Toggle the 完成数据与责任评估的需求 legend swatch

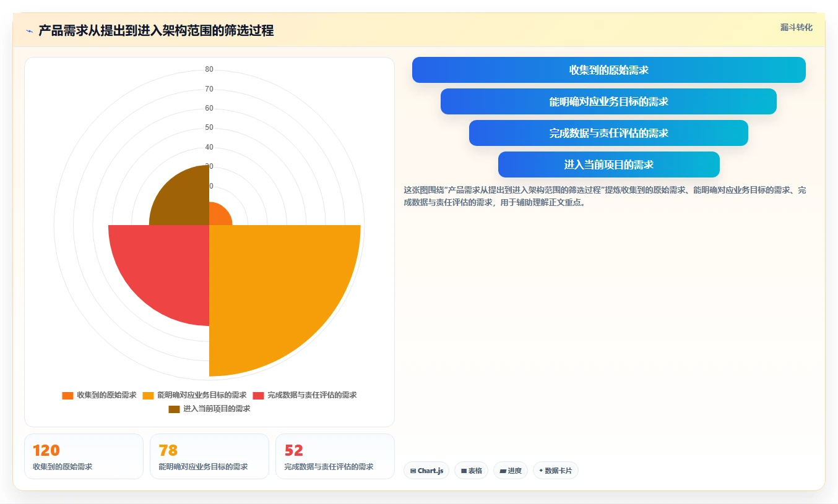point(258,395)
